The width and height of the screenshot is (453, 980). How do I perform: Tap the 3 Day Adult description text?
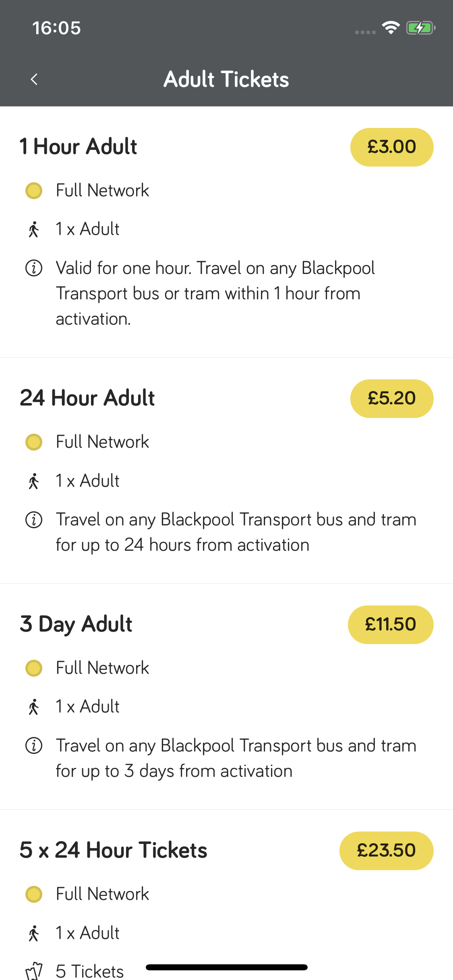click(236, 758)
